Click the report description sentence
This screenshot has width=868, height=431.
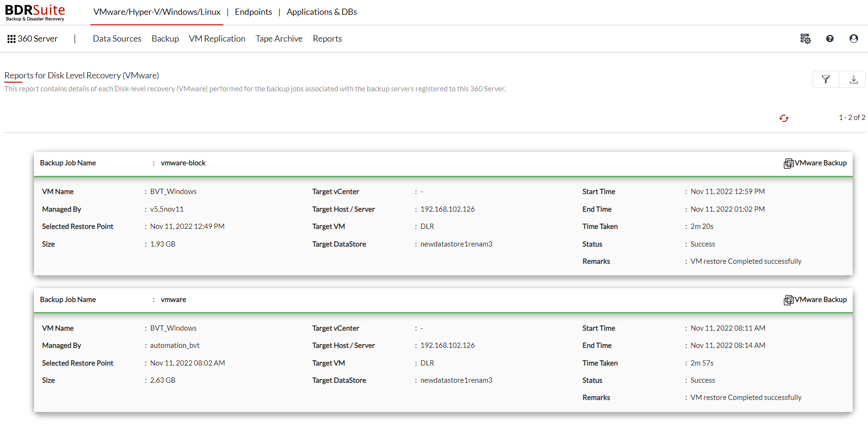click(x=255, y=89)
